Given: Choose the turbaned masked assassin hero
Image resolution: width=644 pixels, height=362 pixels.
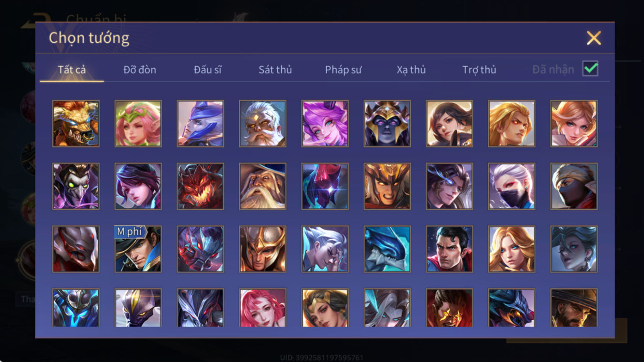Looking at the screenshot, I should tap(574, 186).
